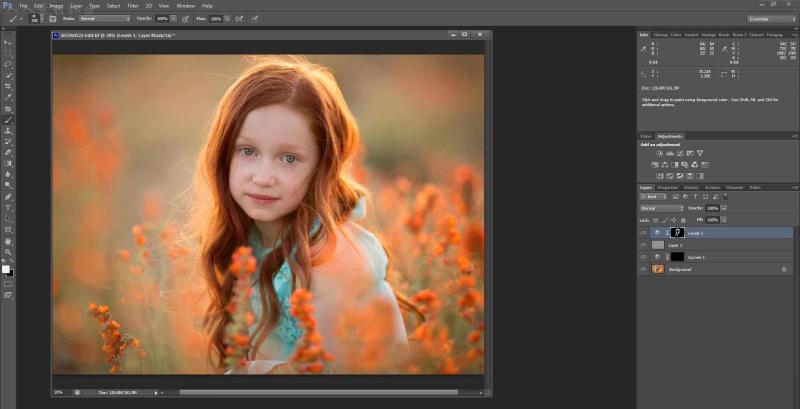
Task: Open the Filter menu
Action: pos(133,6)
